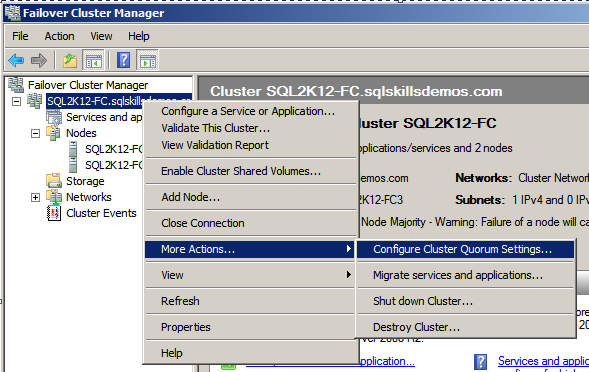Viewport: 589px width, 372px height.
Task: Click the SQL2K12-FC cluster node icon in tree
Action: coord(35,101)
